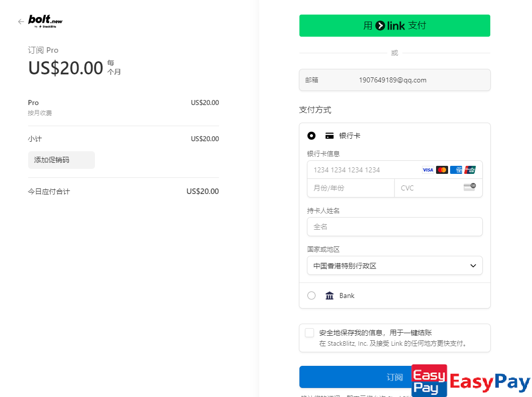
Task: Click the email field showing 1907649189@qq.com
Action: (x=394, y=80)
